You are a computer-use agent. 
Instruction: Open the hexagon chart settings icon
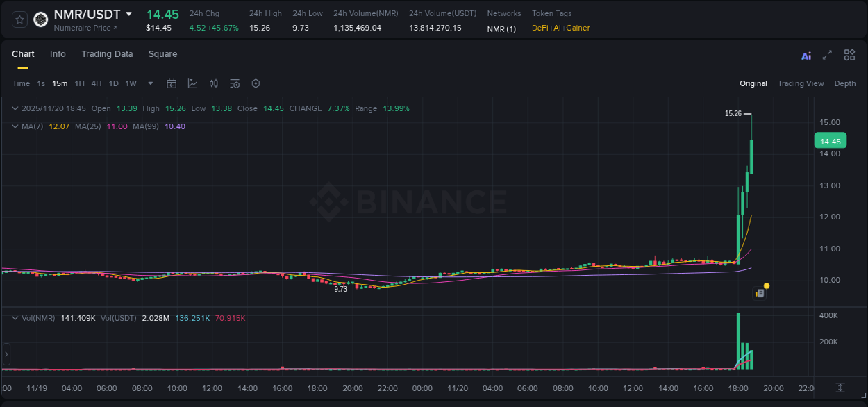click(x=256, y=83)
